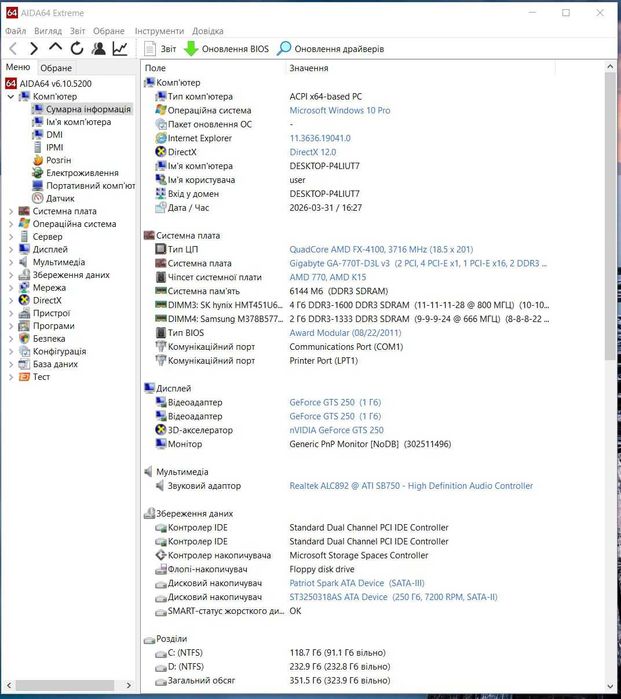Viewport: 621px width, 699px height.
Task: Click the IPMI tree item icon
Action: click(38, 147)
